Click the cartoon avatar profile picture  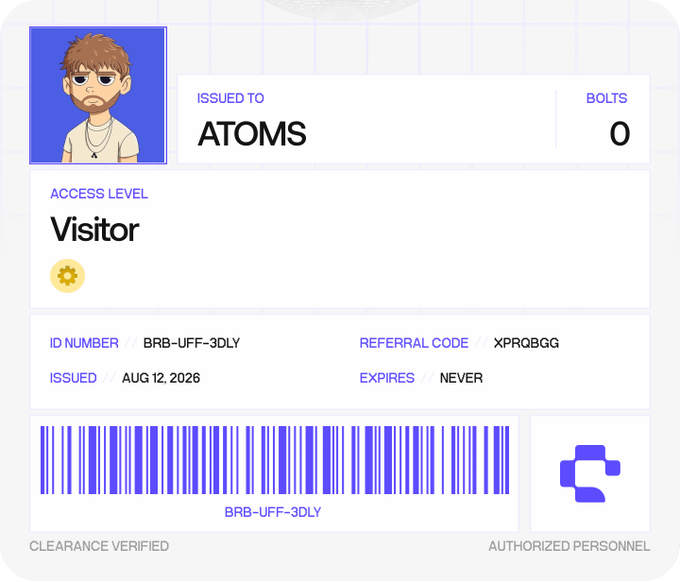98,95
